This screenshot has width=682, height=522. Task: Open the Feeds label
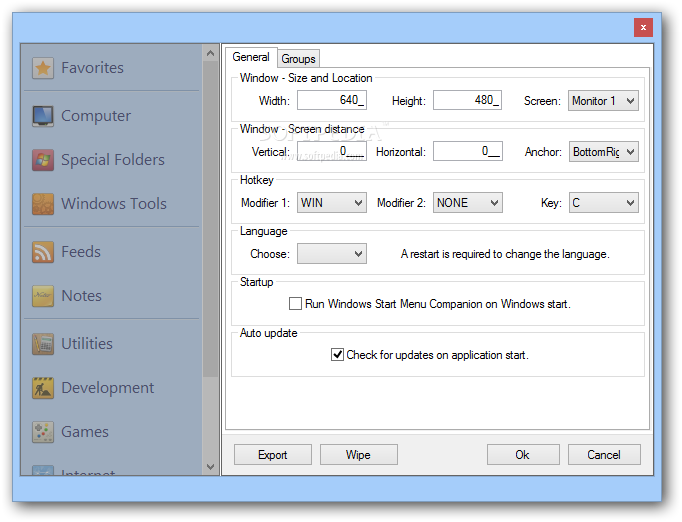pyautogui.click(x=81, y=252)
